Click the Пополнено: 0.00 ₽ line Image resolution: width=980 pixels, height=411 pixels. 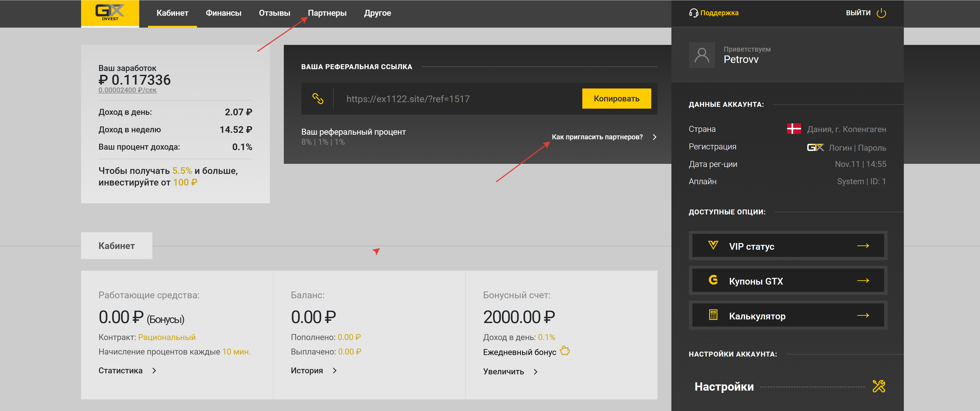click(326, 337)
